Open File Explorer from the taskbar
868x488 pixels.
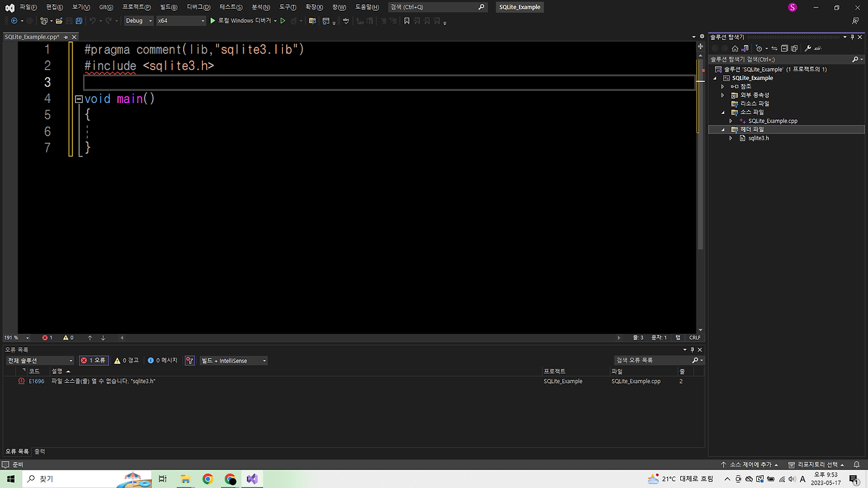(x=185, y=479)
